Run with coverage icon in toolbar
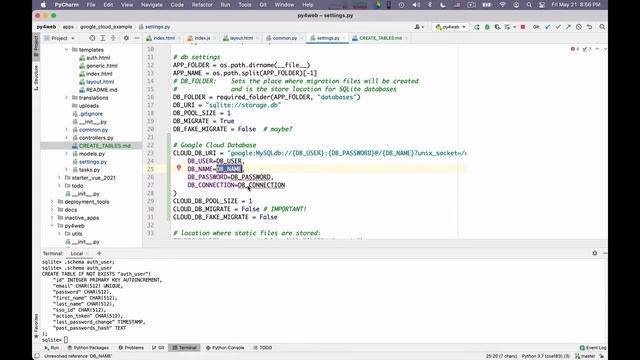 point(497,27)
